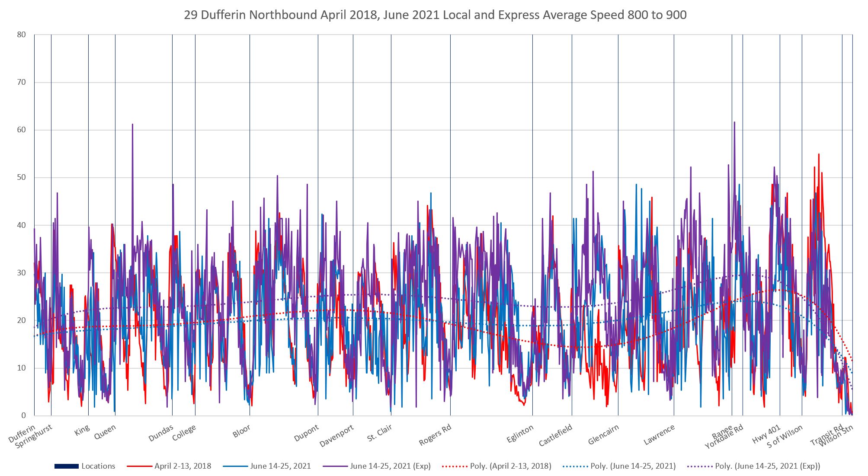Click the Hwy 401 axis label
Viewport: 868px width, 476px height.
coord(766,434)
